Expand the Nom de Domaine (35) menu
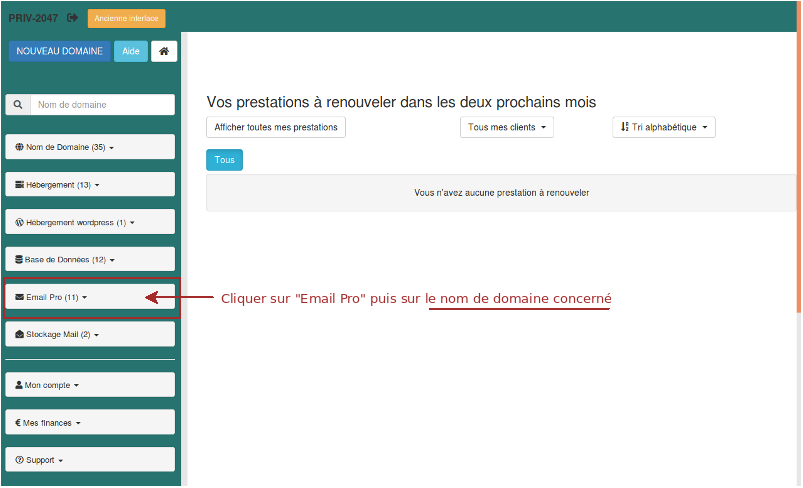Viewport: 803px width, 488px height. click(90, 147)
